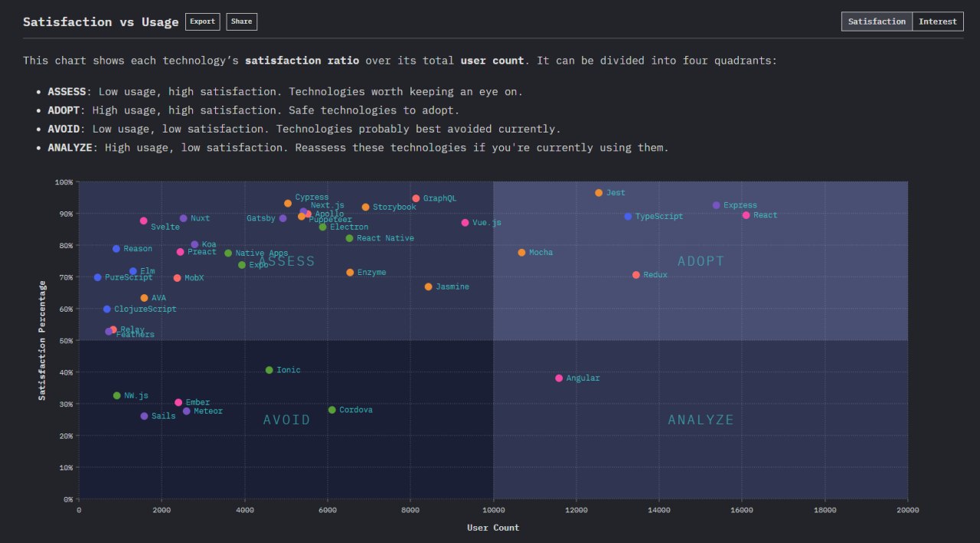Image resolution: width=980 pixels, height=543 pixels.
Task: Click the Angular data point
Action: [x=559, y=378]
